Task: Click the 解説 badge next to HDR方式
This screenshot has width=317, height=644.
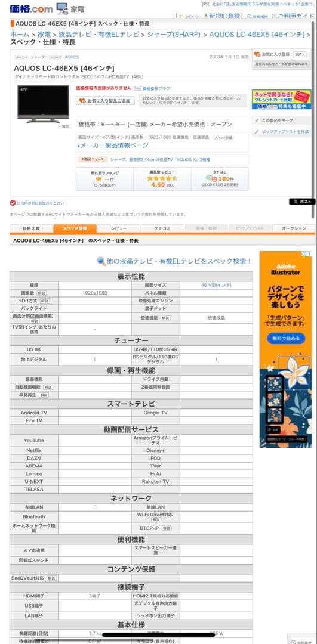Action: [44, 301]
